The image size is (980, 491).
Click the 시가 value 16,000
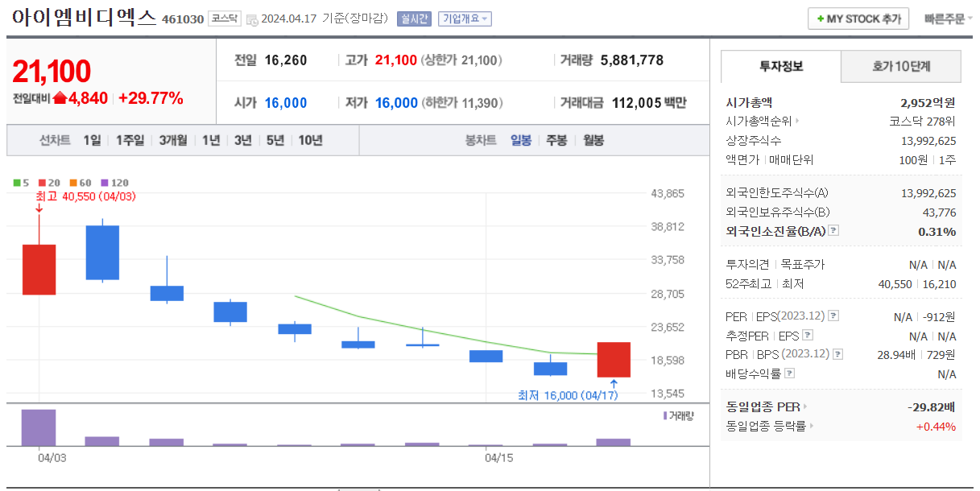[x=286, y=103]
